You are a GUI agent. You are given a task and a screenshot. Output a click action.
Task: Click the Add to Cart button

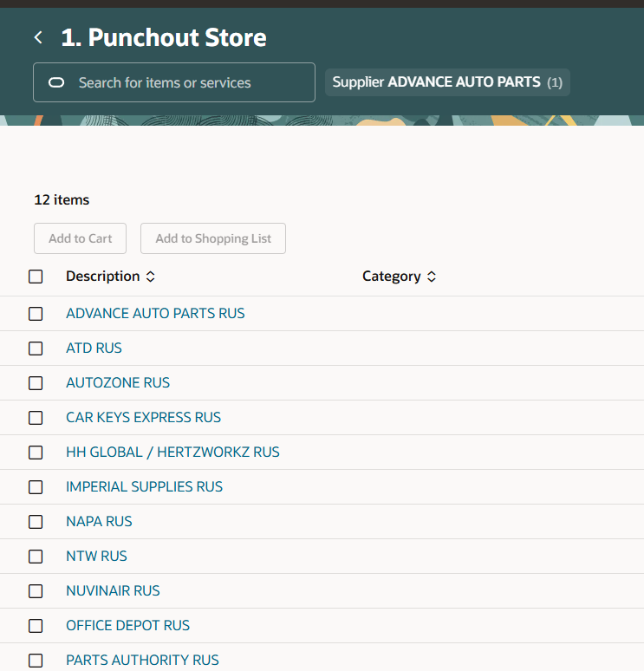[x=80, y=238]
